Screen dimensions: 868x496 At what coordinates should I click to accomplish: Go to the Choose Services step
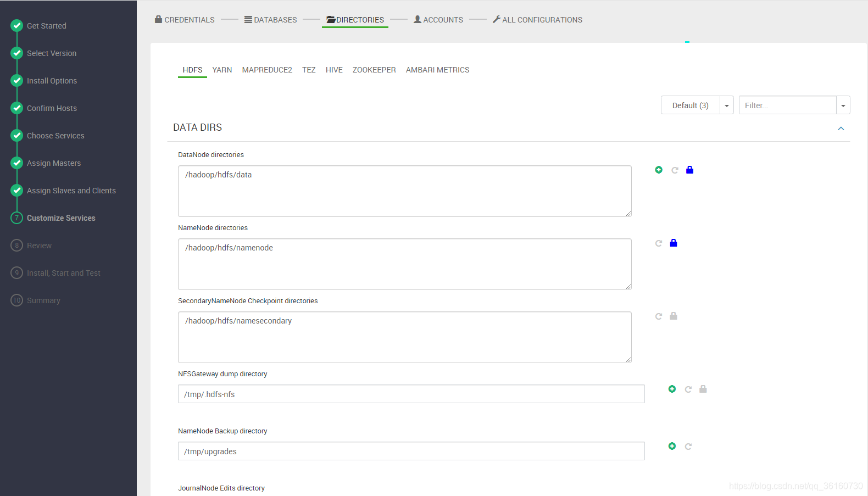(55, 136)
